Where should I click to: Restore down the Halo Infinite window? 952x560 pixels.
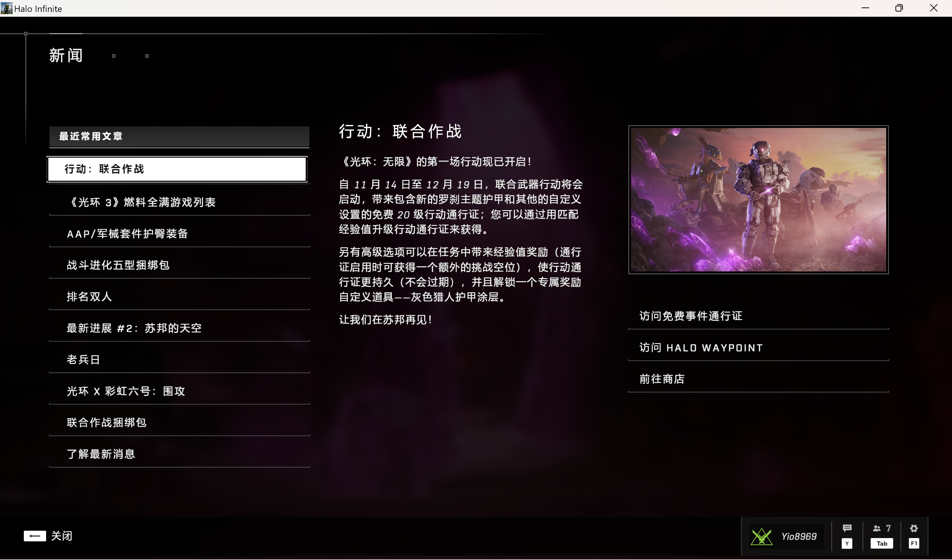[899, 8]
